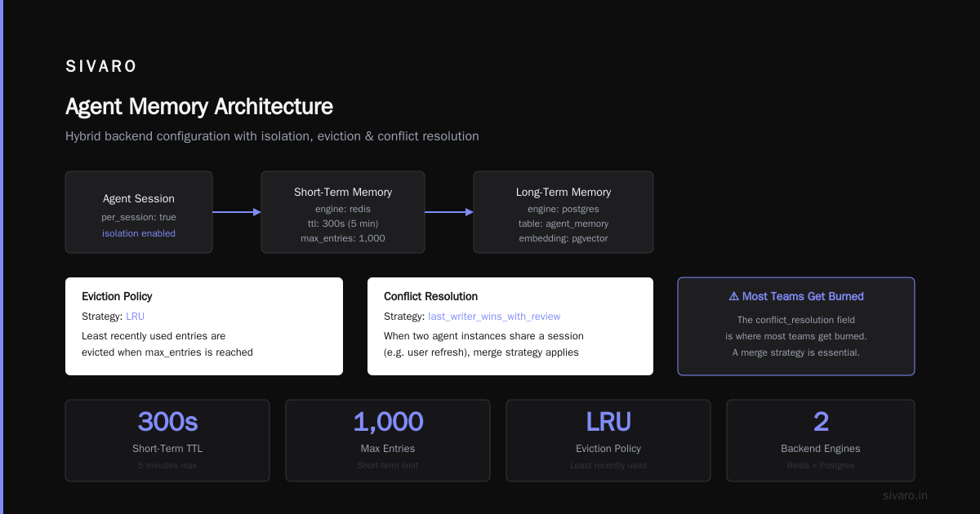The image size is (980, 514).
Task: Click the Least recently used entries are sentence
Action: coord(154,335)
